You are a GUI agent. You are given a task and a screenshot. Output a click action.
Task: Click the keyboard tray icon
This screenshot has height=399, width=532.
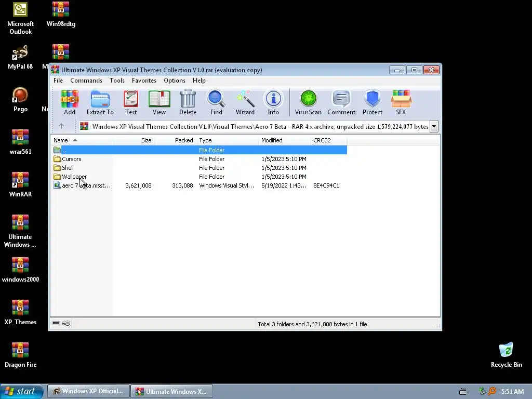(x=463, y=392)
